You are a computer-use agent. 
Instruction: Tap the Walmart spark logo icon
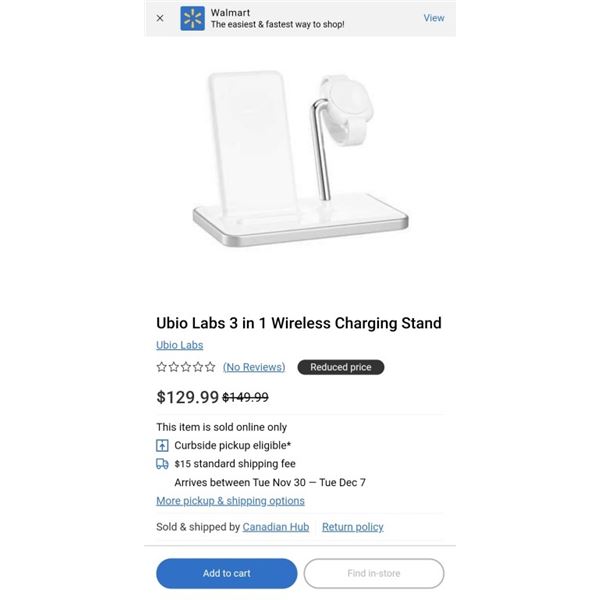[192, 18]
